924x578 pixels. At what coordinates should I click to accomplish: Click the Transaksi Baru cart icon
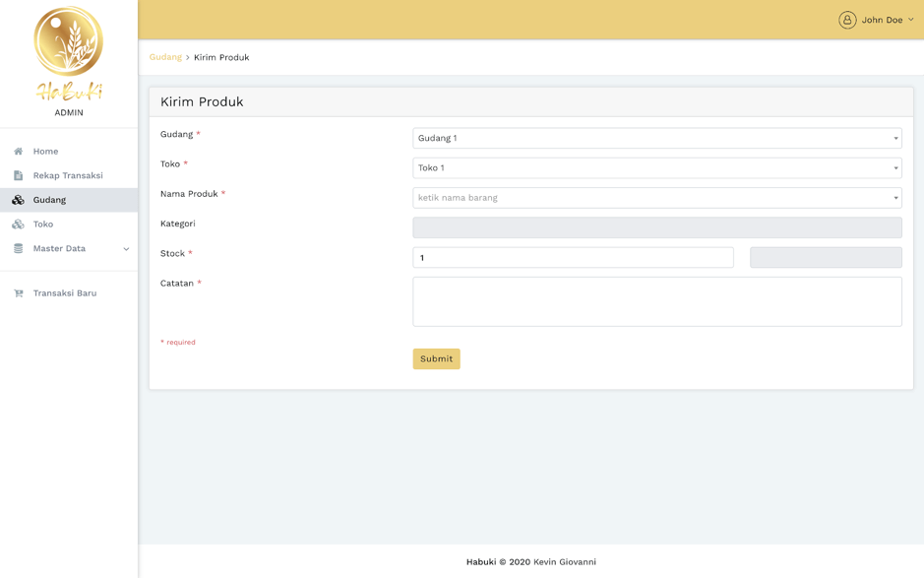pyautogui.click(x=18, y=293)
